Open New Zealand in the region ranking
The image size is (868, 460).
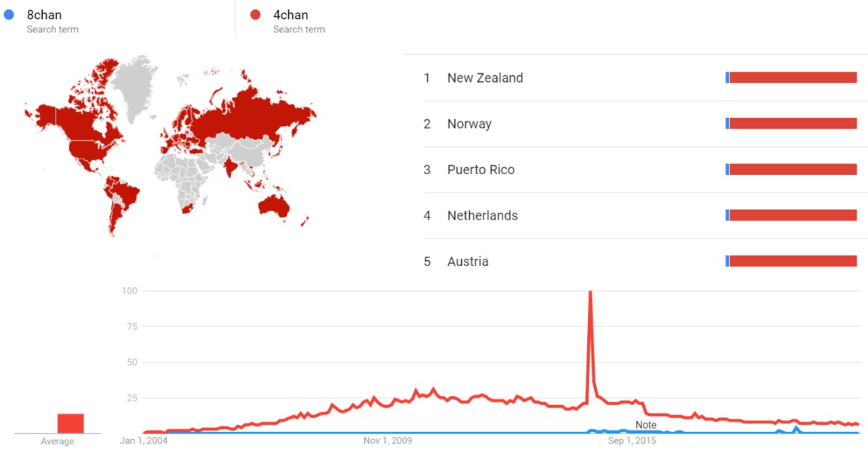485,78
